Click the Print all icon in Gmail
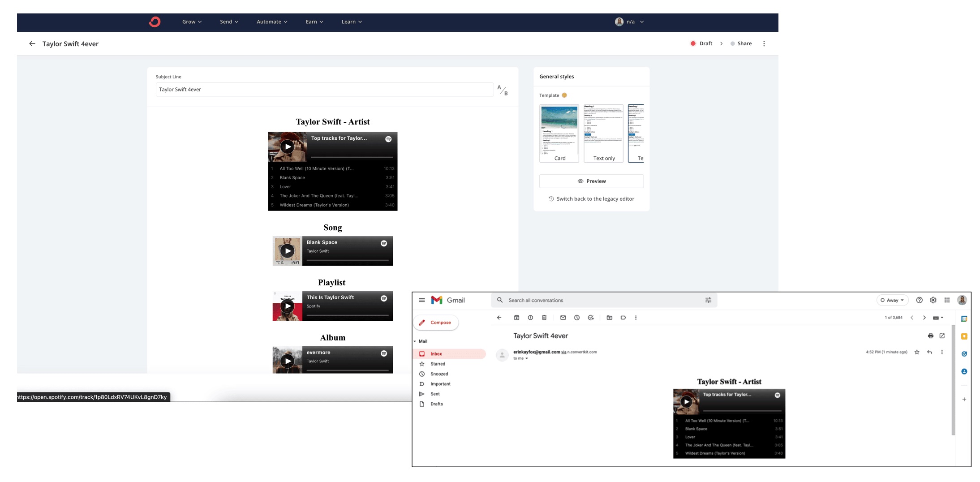The height and width of the screenshot is (482, 980). 931,336
